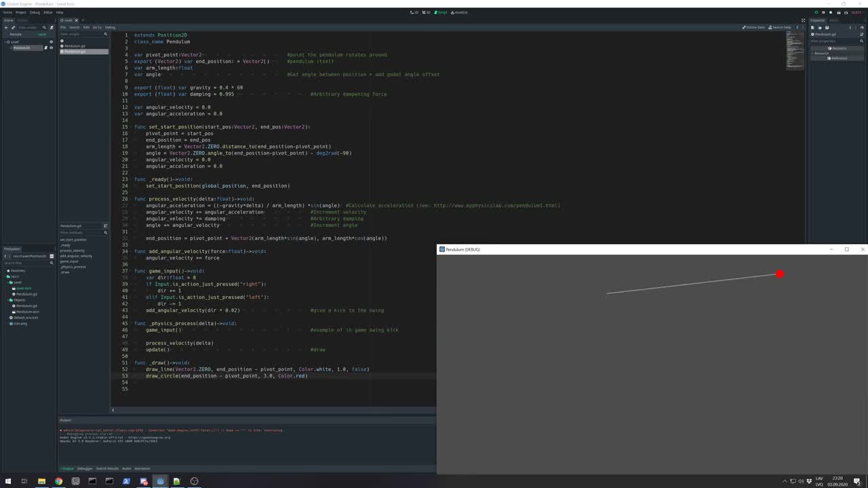This screenshot has width=868, height=488.
Task: Open Google Chrome from taskbar
Action: pyautogui.click(x=58, y=481)
